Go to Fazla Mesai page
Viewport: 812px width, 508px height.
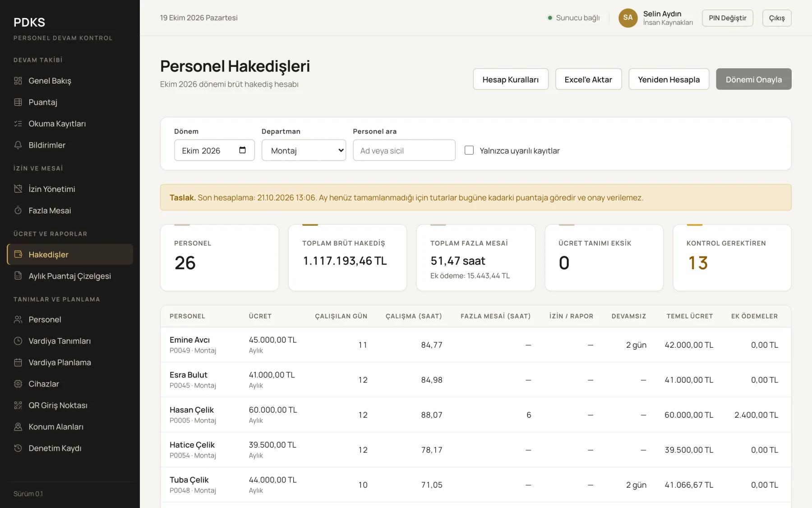tap(70, 210)
